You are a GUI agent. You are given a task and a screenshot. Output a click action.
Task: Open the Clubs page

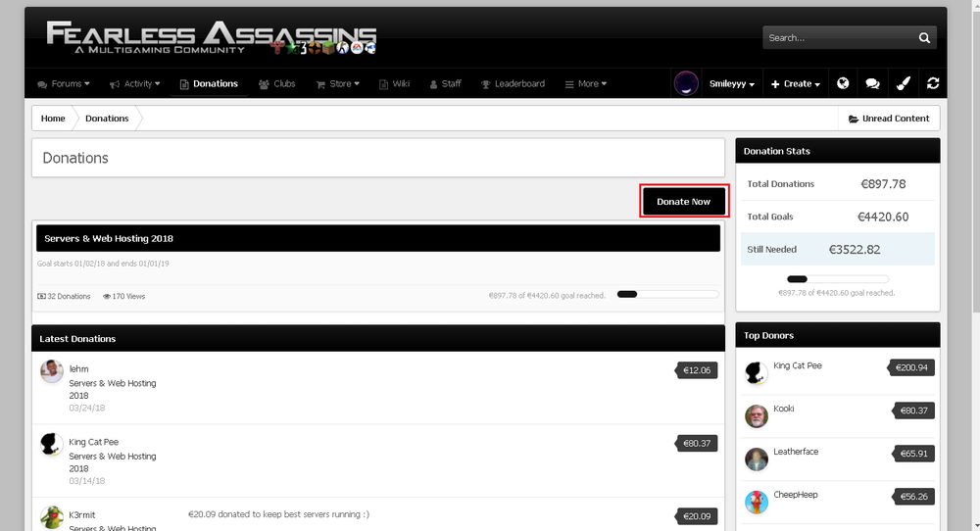pyautogui.click(x=277, y=83)
